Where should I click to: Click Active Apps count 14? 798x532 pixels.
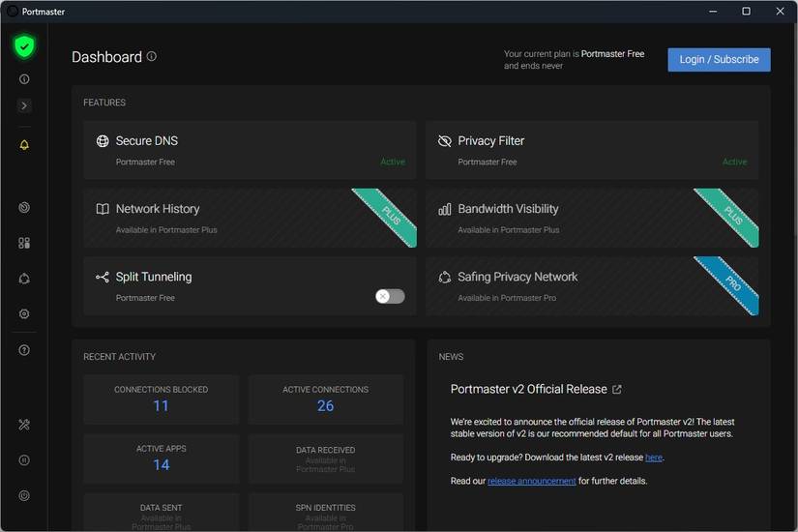coord(161,465)
